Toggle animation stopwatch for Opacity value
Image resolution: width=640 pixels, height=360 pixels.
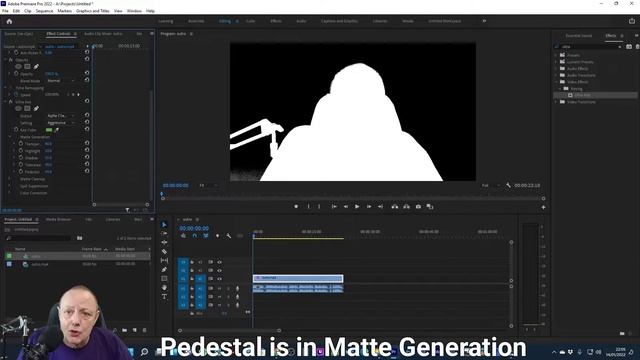(x=16, y=73)
